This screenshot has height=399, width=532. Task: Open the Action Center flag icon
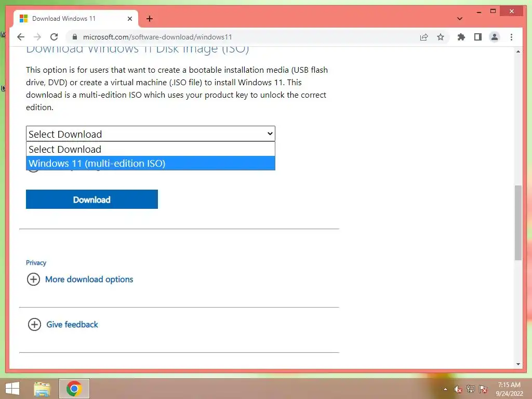[483, 389]
